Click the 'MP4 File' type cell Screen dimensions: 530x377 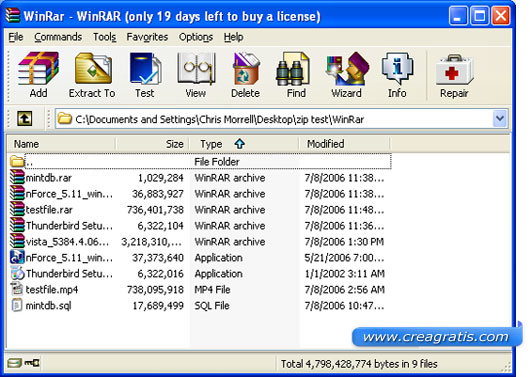coord(212,289)
